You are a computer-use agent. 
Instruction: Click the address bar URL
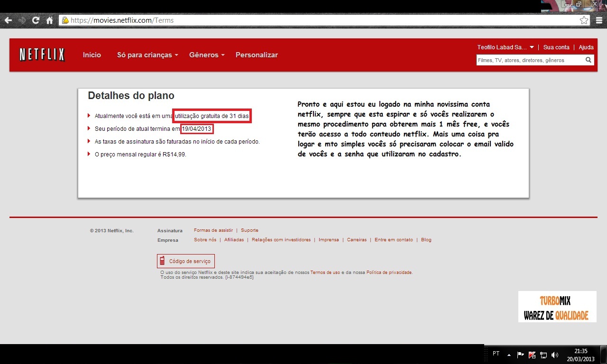122,20
